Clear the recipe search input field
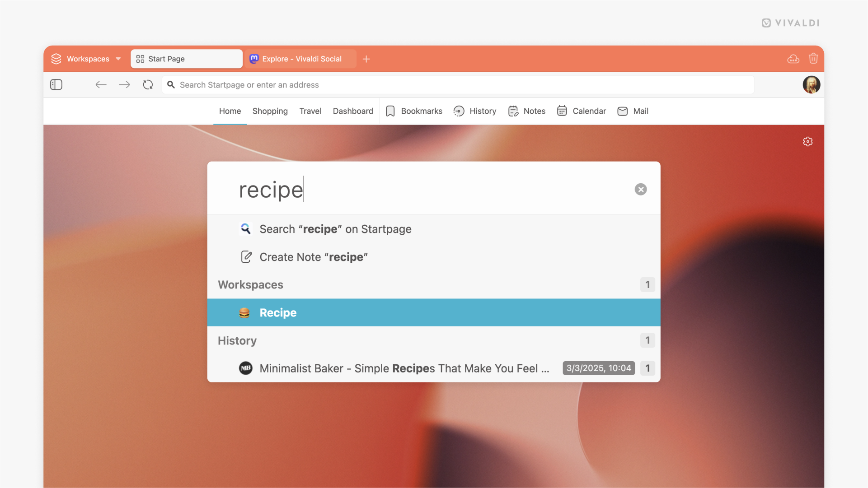The image size is (868, 488). click(x=640, y=190)
